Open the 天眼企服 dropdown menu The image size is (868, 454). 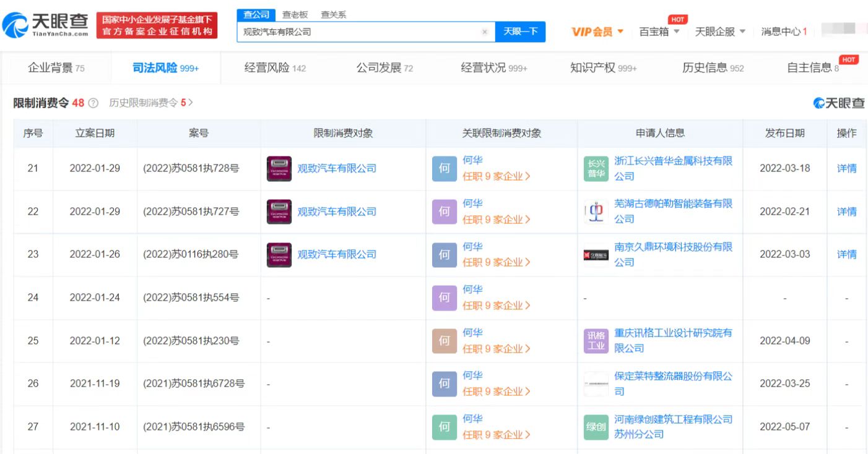coord(720,32)
